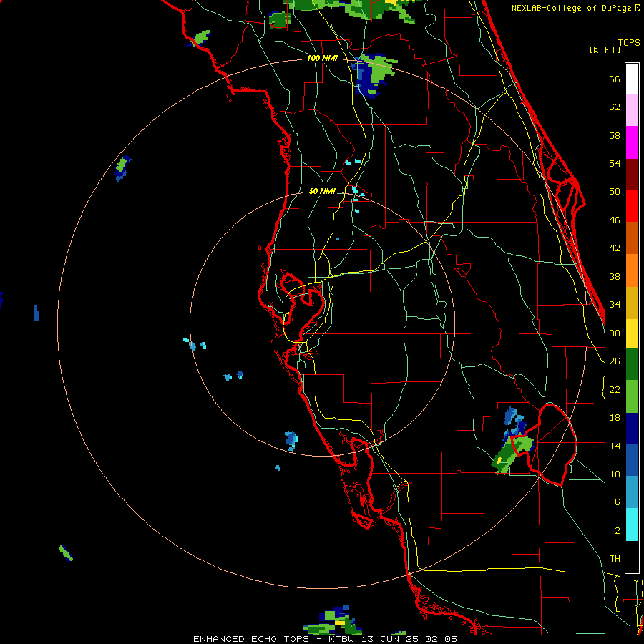Screen dimensions: 644x644
Task: Click the white swatch in the tops legend
Action: point(632,79)
